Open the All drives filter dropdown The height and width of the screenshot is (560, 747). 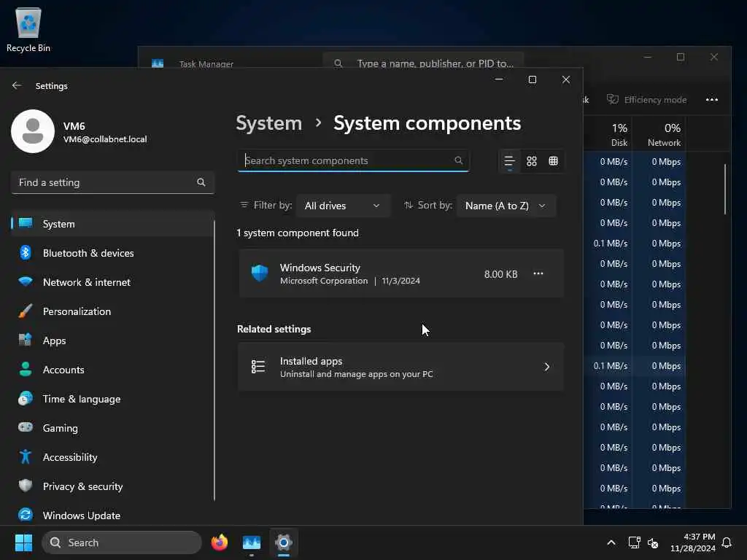coord(343,206)
